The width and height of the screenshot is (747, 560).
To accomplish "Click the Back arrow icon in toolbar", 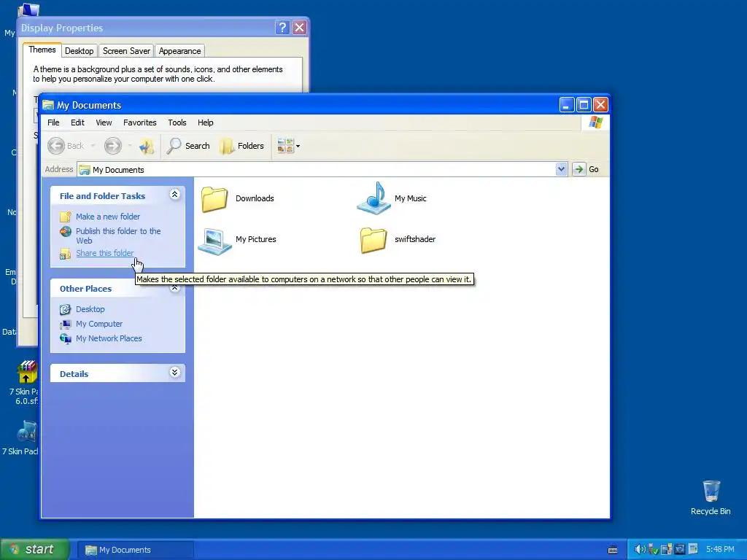I will 56,146.
